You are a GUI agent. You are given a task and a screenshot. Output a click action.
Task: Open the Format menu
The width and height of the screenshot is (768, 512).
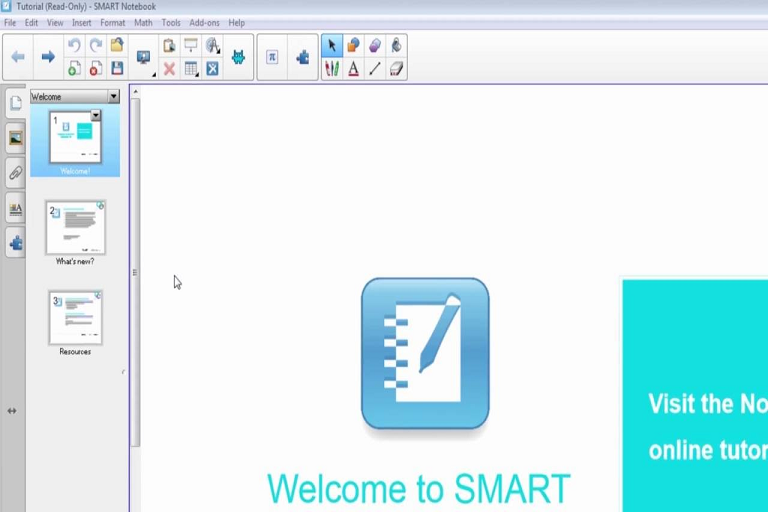[x=113, y=23]
